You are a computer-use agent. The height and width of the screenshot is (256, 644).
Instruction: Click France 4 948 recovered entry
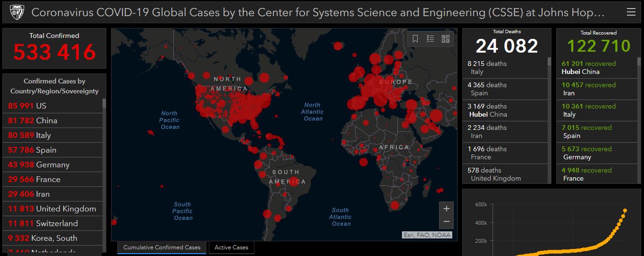(597, 174)
